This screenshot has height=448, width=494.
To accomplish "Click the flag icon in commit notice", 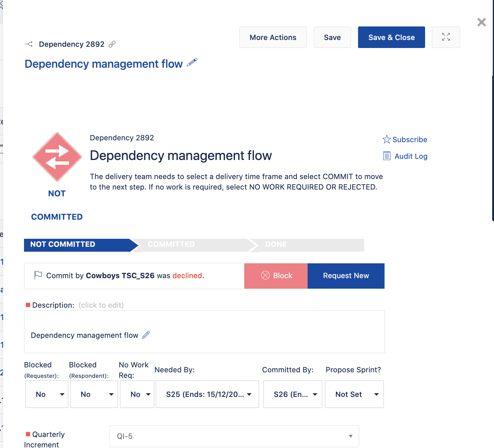I will click(38, 275).
